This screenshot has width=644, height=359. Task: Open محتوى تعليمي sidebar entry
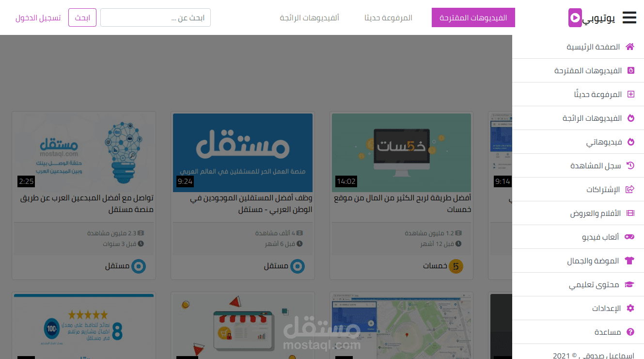point(578,285)
